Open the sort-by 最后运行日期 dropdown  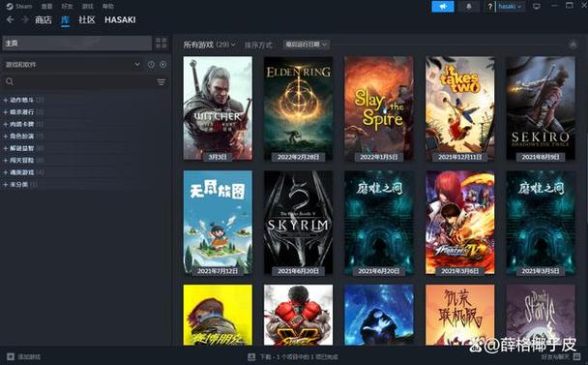(306, 45)
